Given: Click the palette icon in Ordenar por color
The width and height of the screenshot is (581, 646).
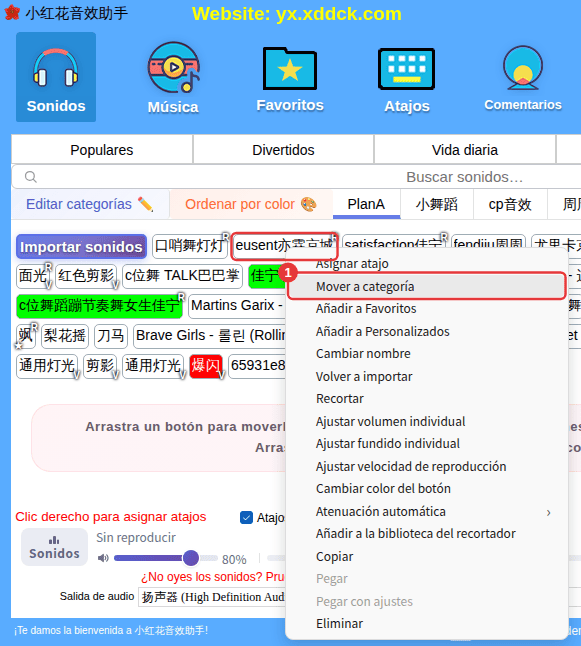Looking at the screenshot, I should [309, 204].
